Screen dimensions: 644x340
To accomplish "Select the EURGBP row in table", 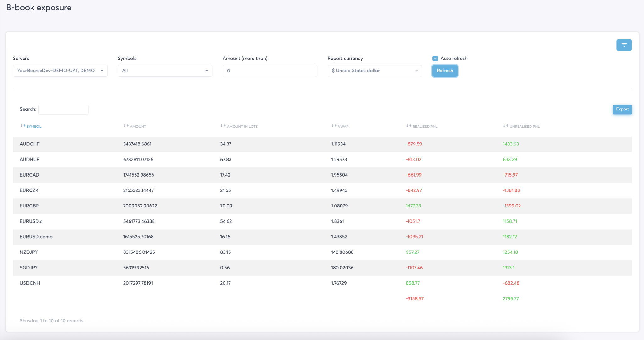I will point(29,206).
